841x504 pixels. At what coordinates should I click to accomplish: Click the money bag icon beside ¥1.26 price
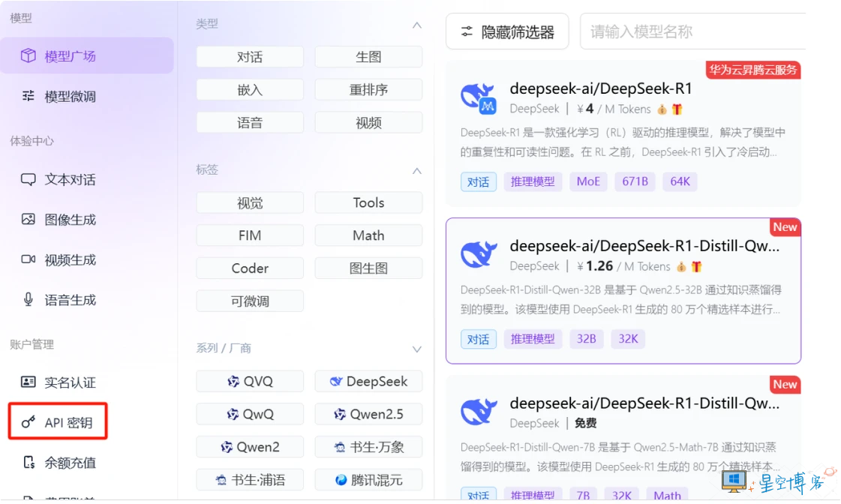(x=681, y=266)
